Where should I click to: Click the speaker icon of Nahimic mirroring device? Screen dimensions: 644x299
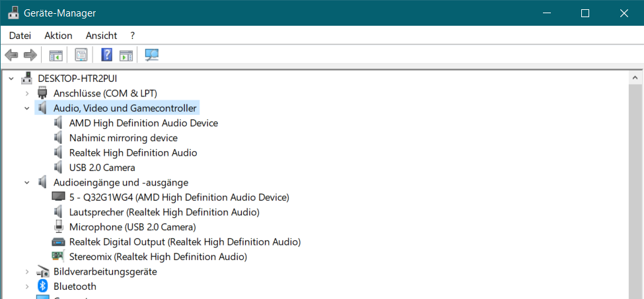(x=58, y=137)
